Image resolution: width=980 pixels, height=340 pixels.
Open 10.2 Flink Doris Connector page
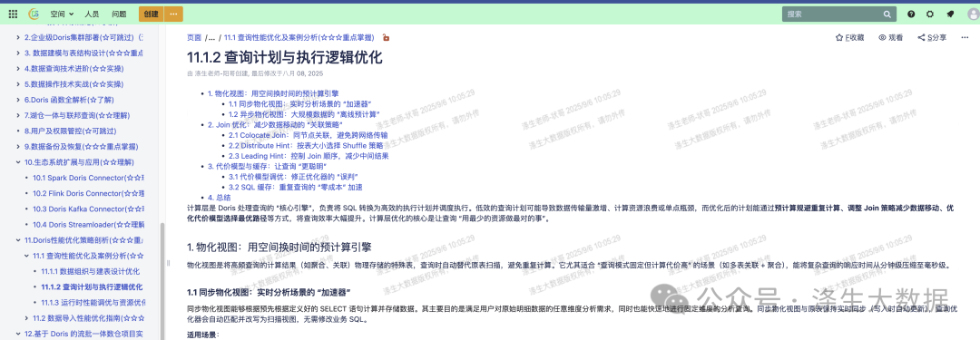[88, 194]
